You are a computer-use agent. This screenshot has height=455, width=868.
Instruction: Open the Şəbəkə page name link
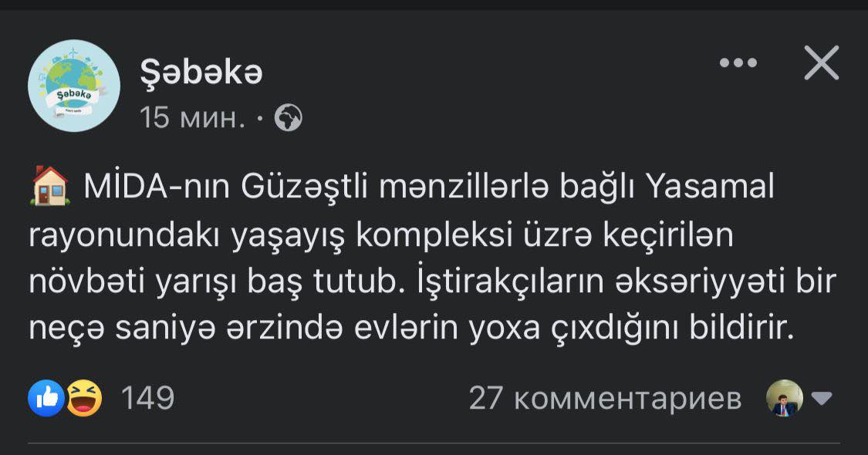click(201, 73)
